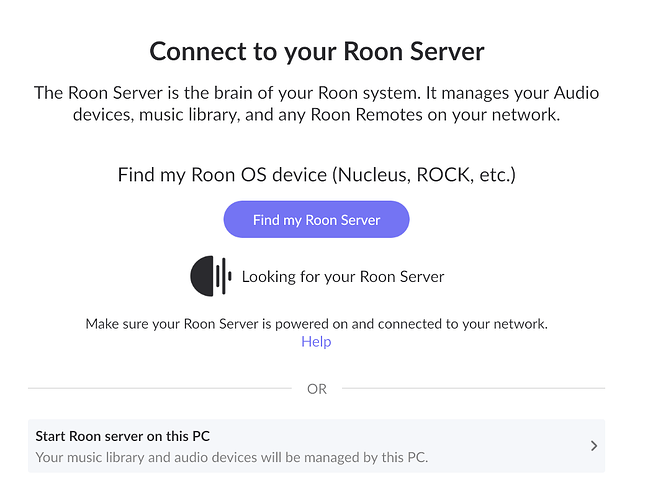Click the Roon logo searching icon
Screen dimensions: 658x499
211,276
